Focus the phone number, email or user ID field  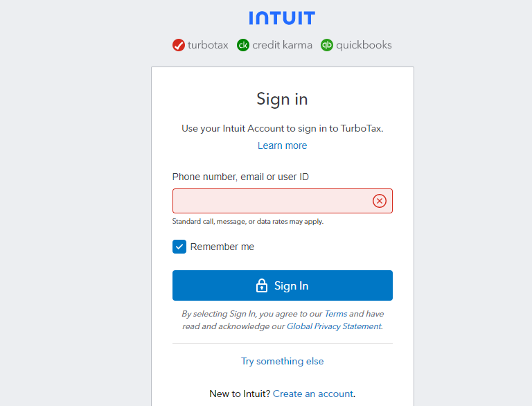[270, 201]
